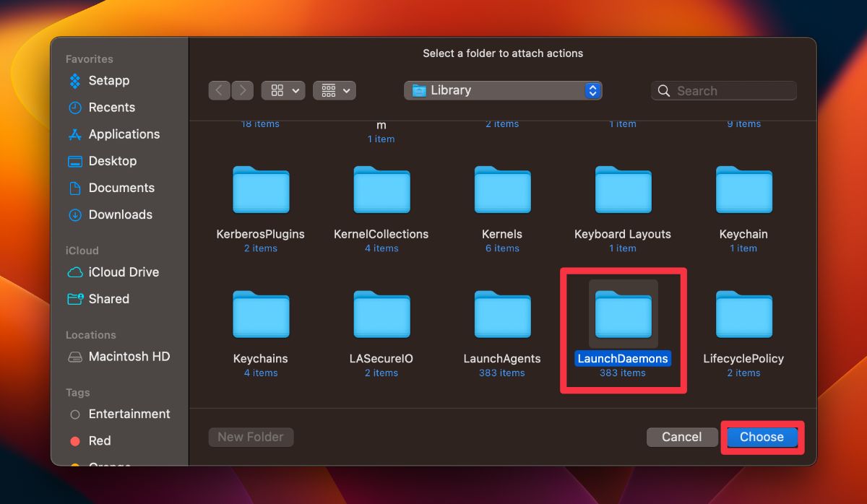Open the Library folder dropdown

(502, 90)
